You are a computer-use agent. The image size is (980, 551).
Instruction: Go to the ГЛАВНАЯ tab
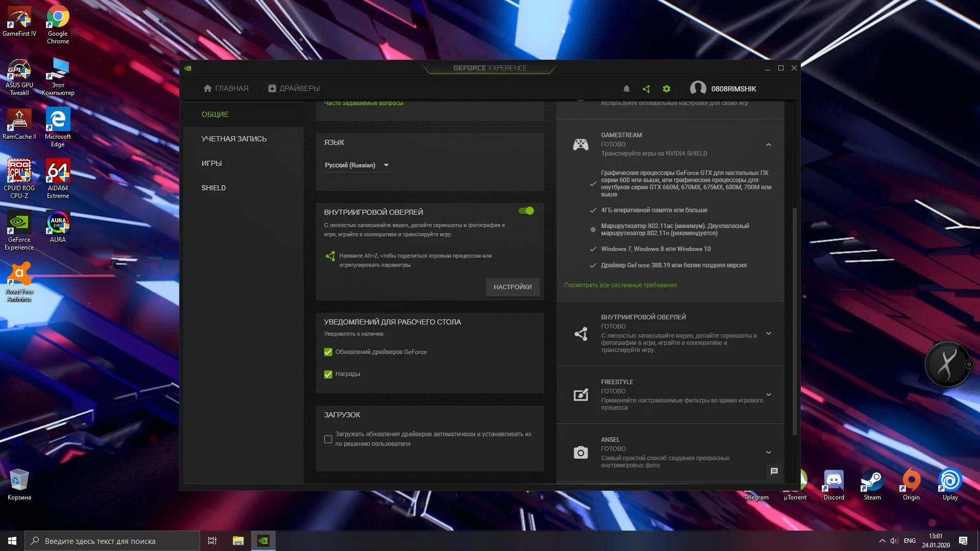coord(226,88)
